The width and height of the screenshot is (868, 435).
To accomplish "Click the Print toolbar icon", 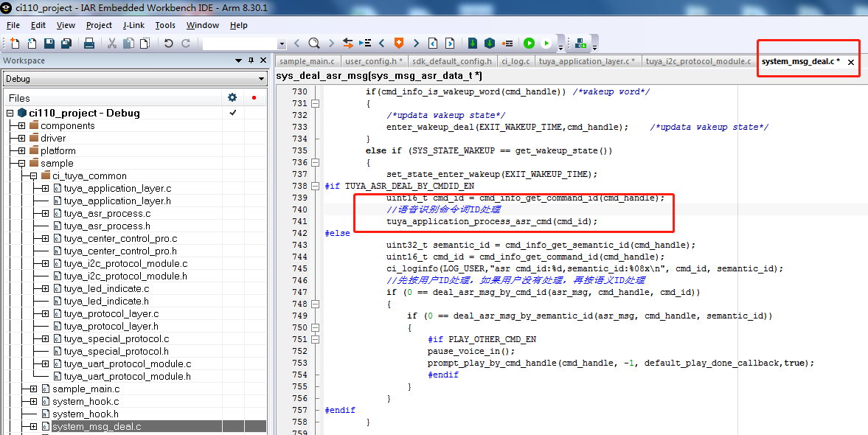I will (x=89, y=43).
